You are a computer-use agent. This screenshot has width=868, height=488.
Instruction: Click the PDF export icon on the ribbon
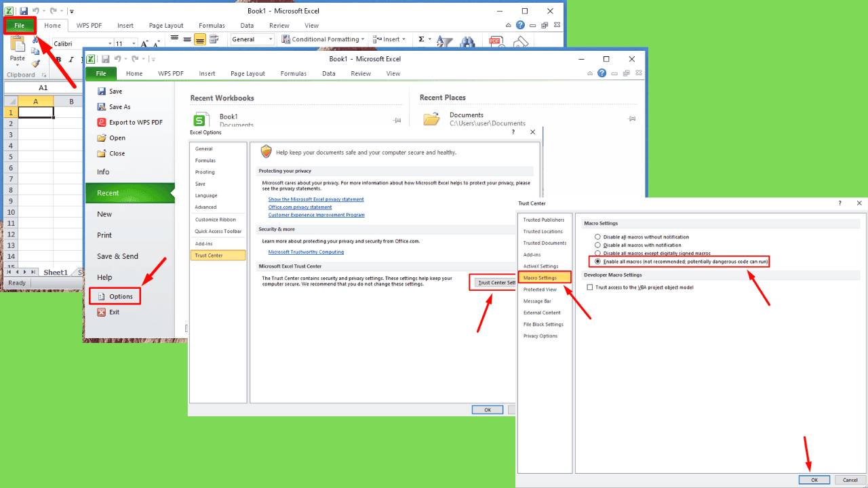(x=496, y=41)
